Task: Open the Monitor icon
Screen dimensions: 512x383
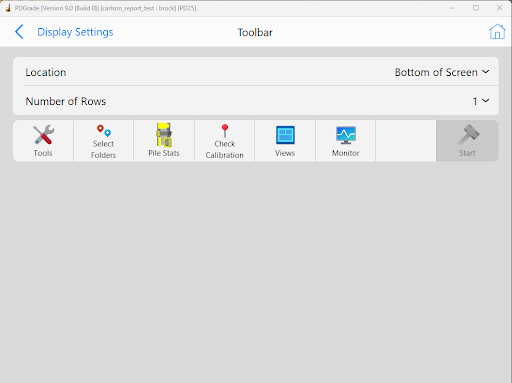Action: [x=346, y=135]
